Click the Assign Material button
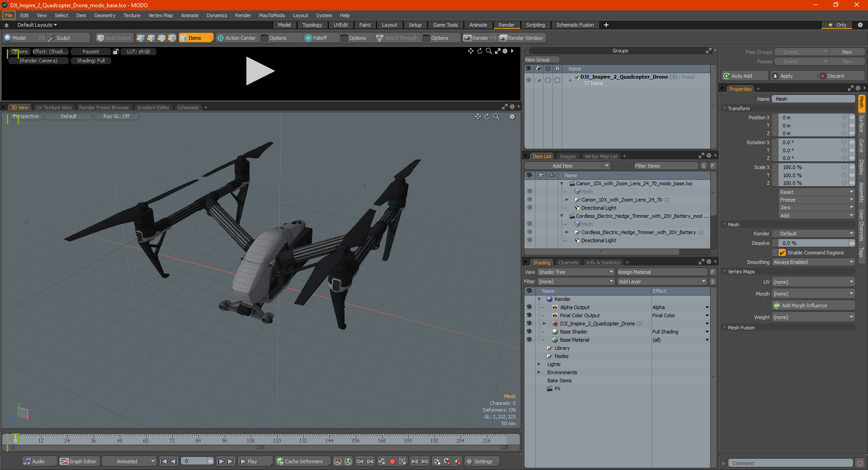This screenshot has height=470, width=868. coord(662,272)
